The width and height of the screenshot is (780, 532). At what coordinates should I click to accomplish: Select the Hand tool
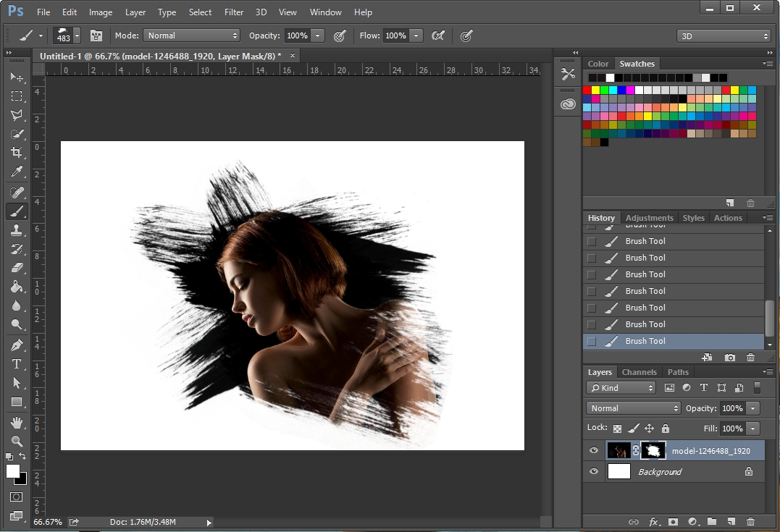pos(17,423)
